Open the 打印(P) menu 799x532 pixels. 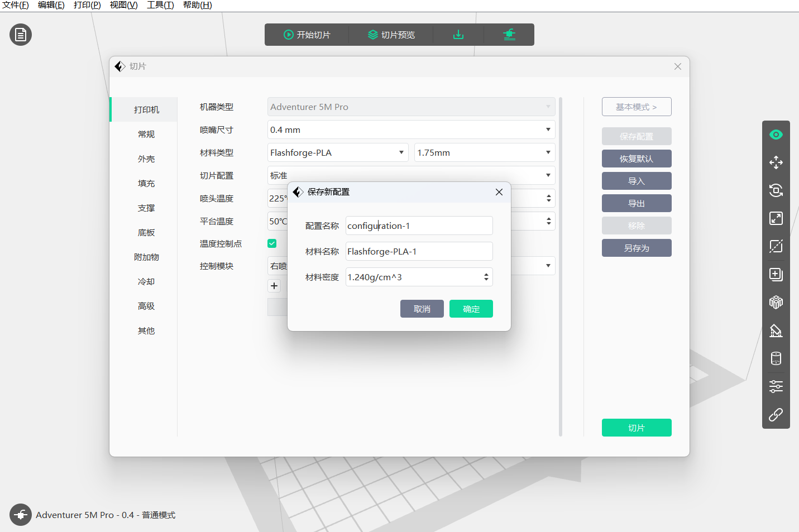pos(87,5)
